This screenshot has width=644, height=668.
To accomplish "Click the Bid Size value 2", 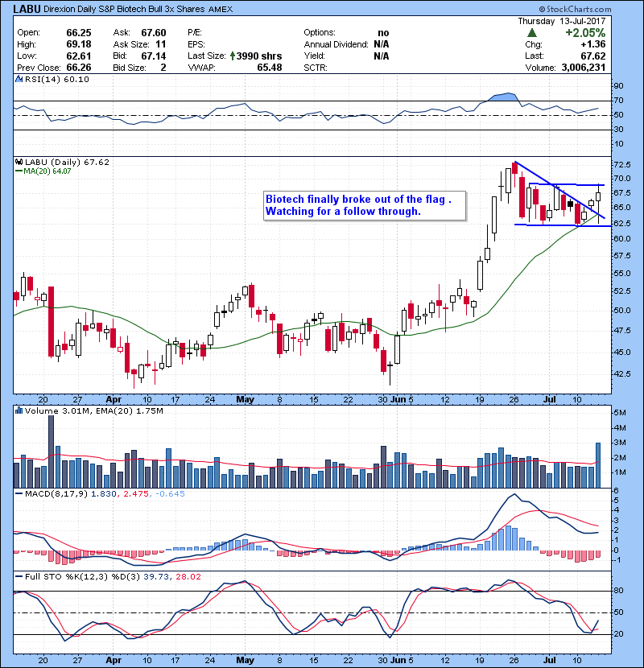I will click(x=163, y=68).
